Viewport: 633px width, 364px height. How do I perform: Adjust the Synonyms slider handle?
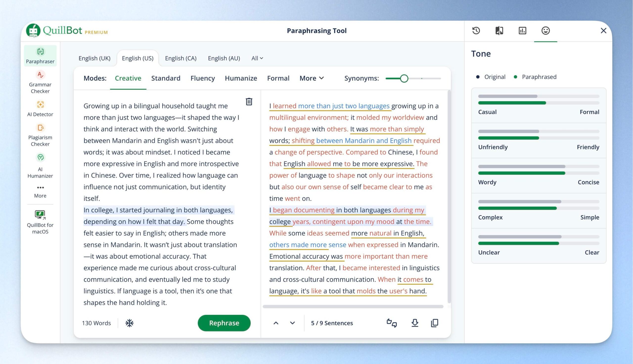[404, 79]
